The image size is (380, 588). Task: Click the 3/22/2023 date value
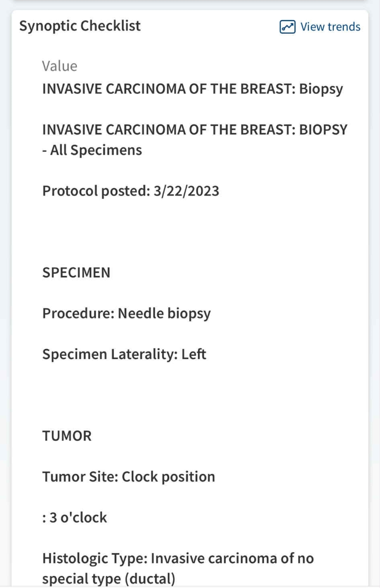point(186,191)
